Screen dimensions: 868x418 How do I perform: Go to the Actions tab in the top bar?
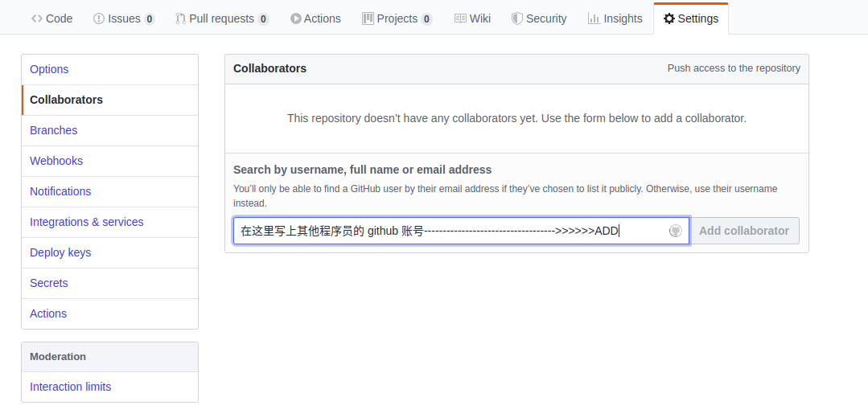[315, 18]
